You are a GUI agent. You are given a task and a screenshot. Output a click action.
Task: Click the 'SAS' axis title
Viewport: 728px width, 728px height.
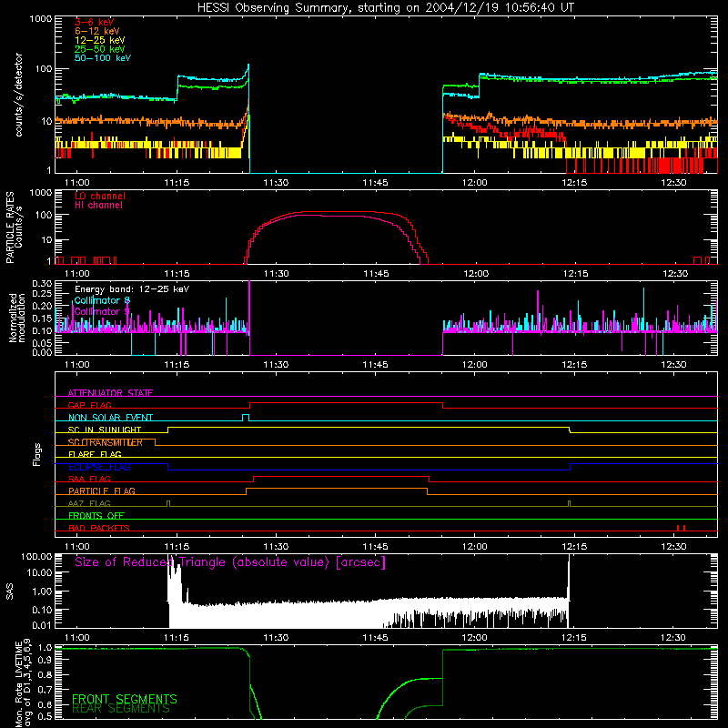tap(10, 591)
